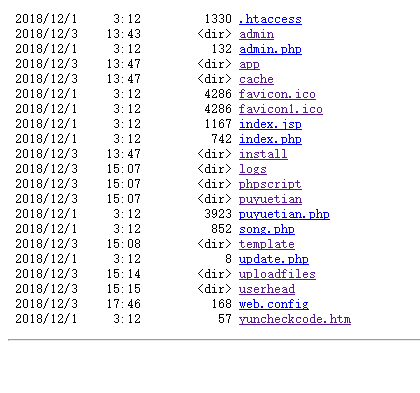Select the <dir> label of logs row
Viewport: 420px width, 393px height.
[214, 169]
